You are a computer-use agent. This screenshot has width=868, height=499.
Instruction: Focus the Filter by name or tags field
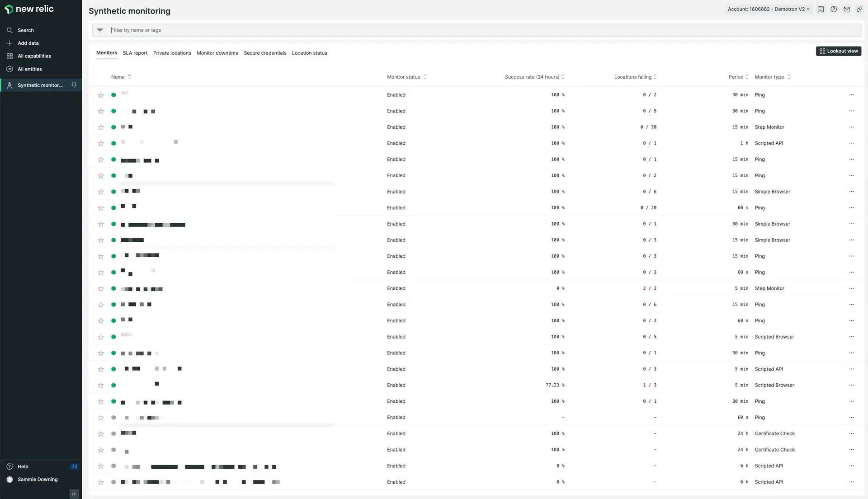452,30
